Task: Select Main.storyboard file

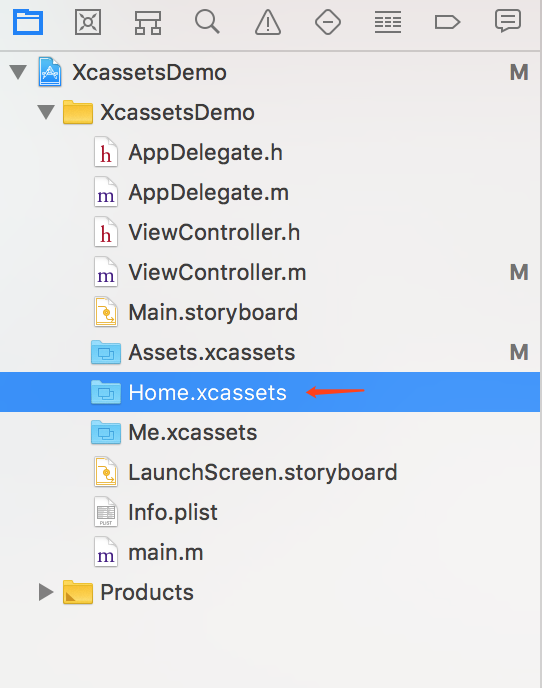Action: point(270,312)
